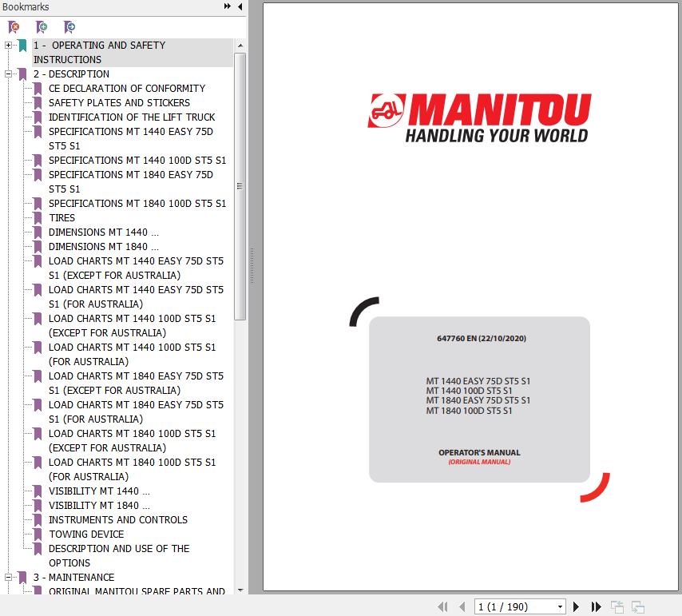Viewport: 682px width, 616px height.
Task: Click the next view icon in the status bar
Action: click(638, 606)
